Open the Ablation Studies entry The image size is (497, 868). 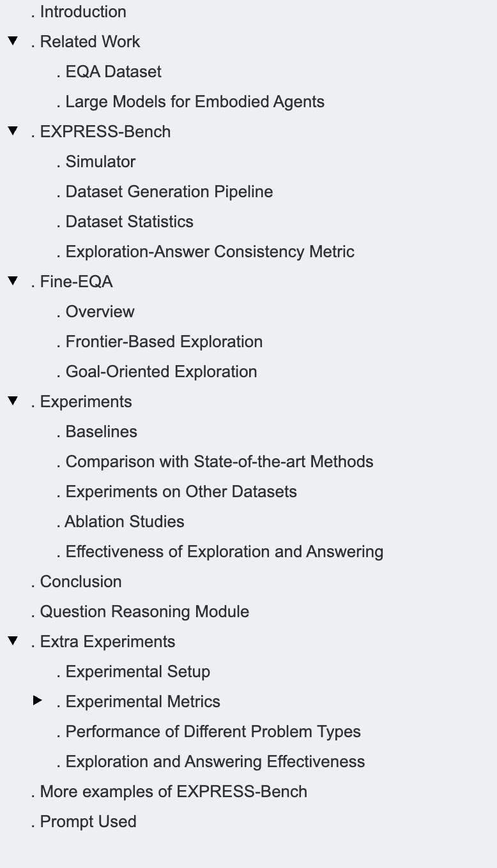[x=124, y=521]
